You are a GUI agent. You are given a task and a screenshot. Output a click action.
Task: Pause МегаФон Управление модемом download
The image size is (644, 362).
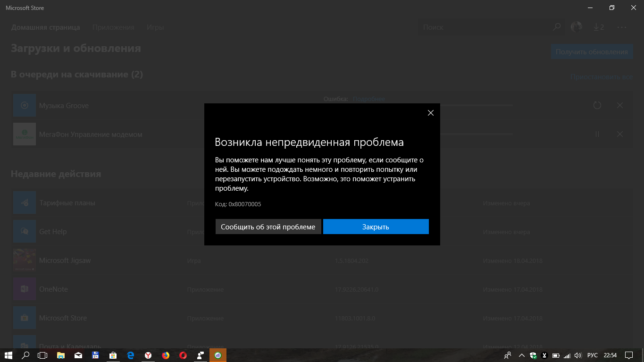(x=597, y=134)
